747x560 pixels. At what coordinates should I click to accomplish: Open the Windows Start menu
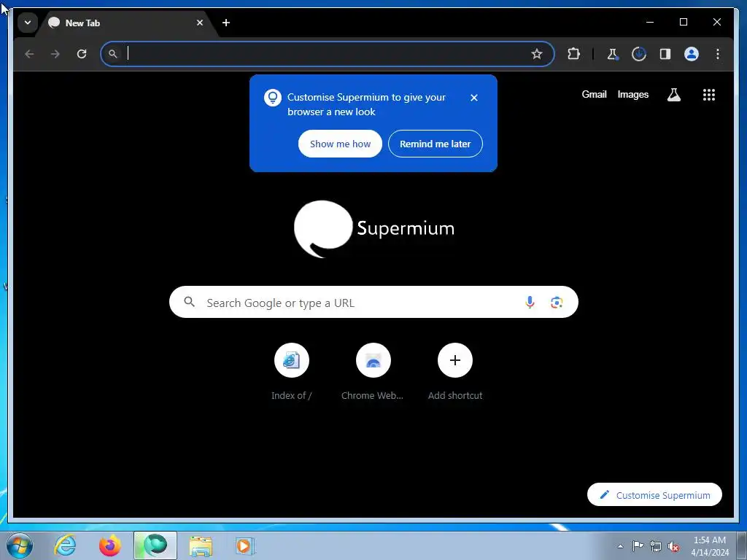coord(20,545)
